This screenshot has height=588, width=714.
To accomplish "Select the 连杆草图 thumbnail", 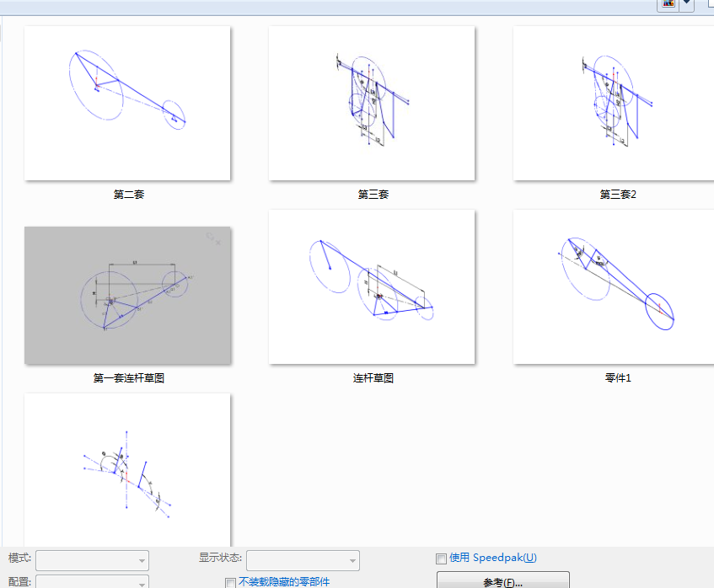I will 372,286.
